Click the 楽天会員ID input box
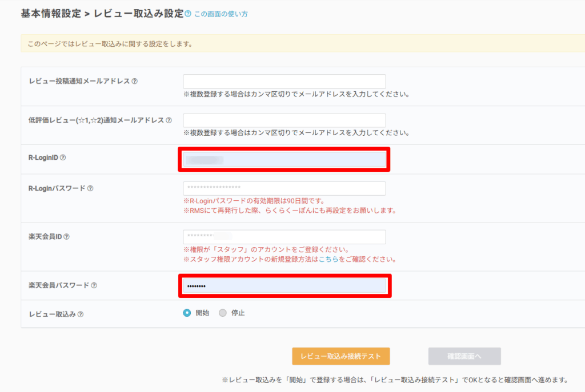Viewport: 585px width, 392px height. pyautogui.click(x=284, y=237)
